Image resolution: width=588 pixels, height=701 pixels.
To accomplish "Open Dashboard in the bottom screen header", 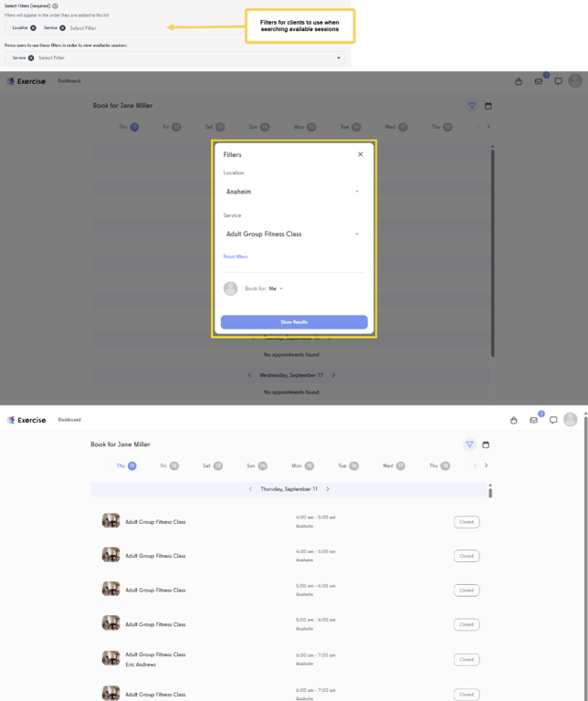I will (69, 420).
